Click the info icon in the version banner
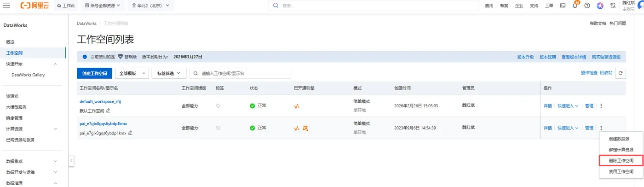 coord(85,57)
